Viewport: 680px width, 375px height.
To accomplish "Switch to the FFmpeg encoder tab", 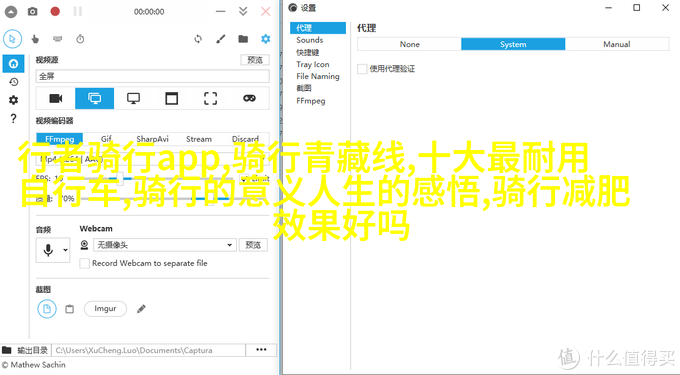I will (x=60, y=139).
